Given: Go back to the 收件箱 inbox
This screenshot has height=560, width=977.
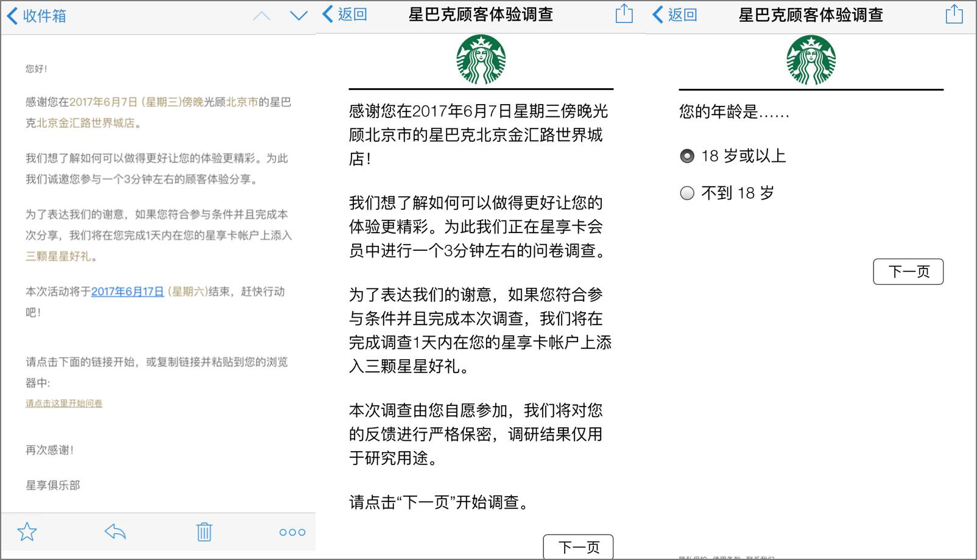Looking at the screenshot, I should point(37,16).
